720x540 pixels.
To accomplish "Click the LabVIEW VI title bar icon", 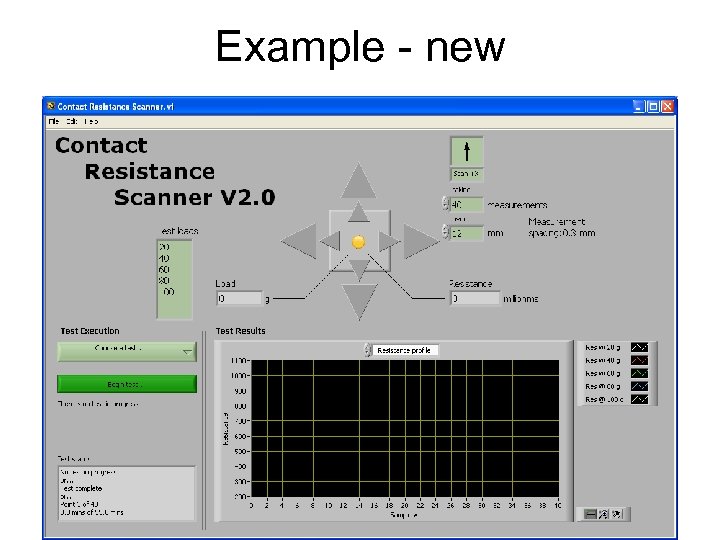I will 51,106.
